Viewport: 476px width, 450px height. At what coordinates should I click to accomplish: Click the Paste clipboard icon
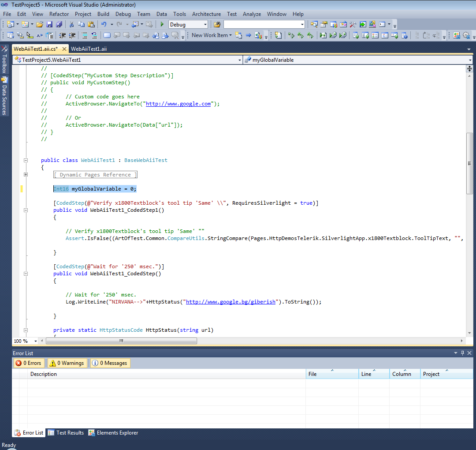(x=91, y=25)
